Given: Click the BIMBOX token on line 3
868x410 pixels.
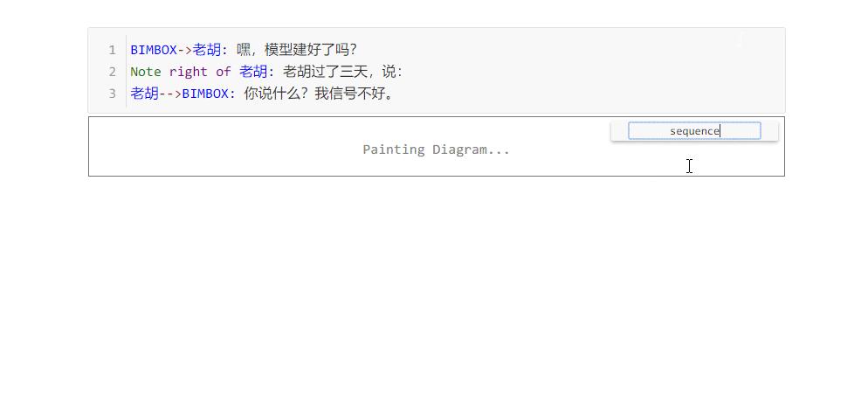Looking at the screenshot, I should pyautogui.click(x=205, y=94).
